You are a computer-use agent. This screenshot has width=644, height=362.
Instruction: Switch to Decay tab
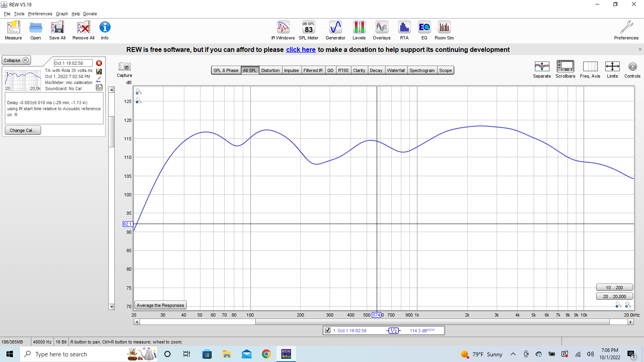pos(376,70)
